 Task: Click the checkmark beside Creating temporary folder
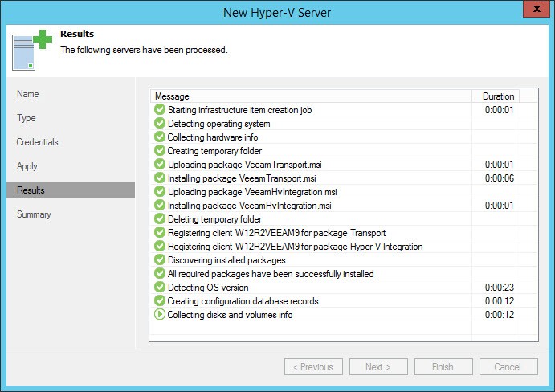click(x=160, y=150)
